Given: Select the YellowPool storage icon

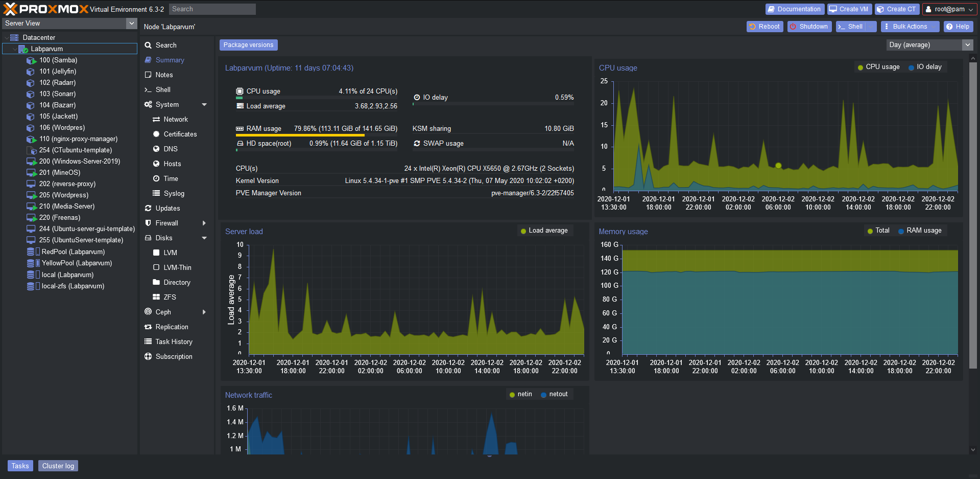Looking at the screenshot, I should tap(33, 263).
